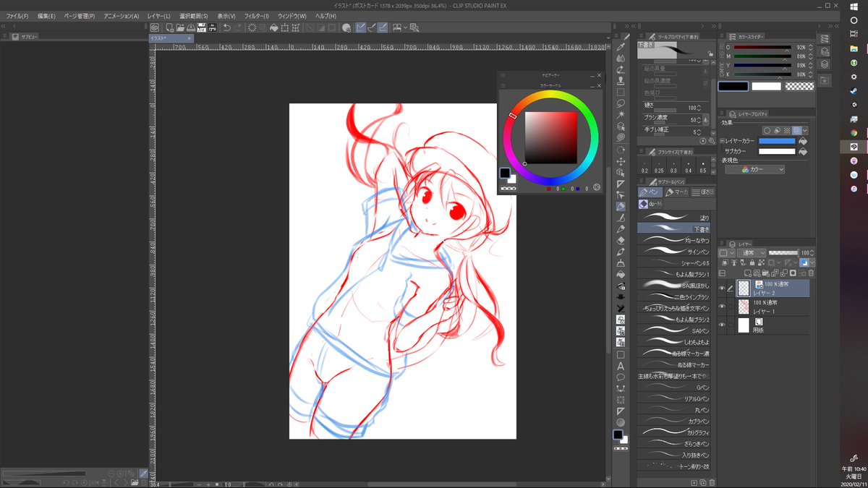
Task: Select the Auto select magic wand tool
Action: [x=621, y=113]
